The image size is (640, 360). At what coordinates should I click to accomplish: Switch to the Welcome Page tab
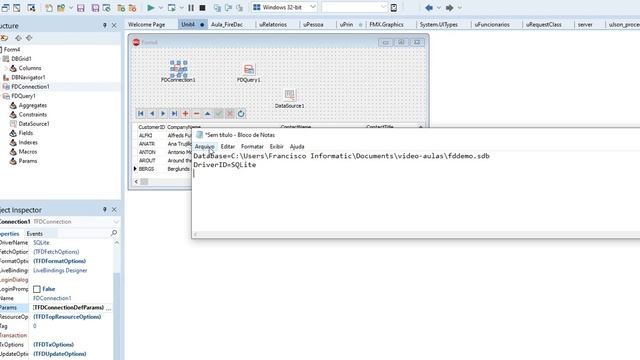click(x=147, y=24)
